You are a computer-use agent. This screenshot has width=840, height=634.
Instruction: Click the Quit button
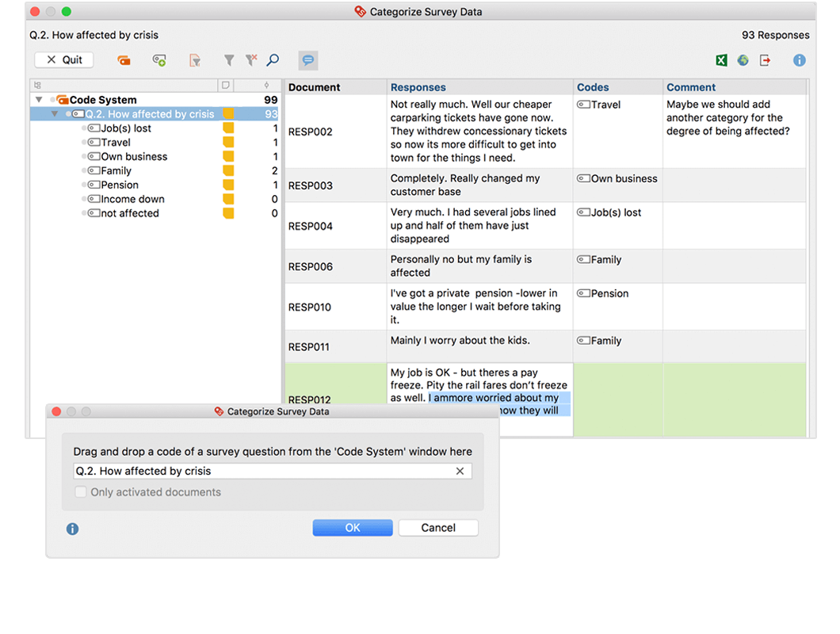click(x=64, y=59)
